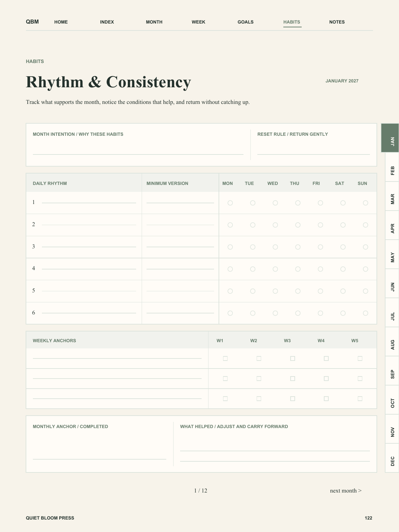Mark habit 1 Monday circle
This screenshot has width=399, height=532.
(230, 203)
